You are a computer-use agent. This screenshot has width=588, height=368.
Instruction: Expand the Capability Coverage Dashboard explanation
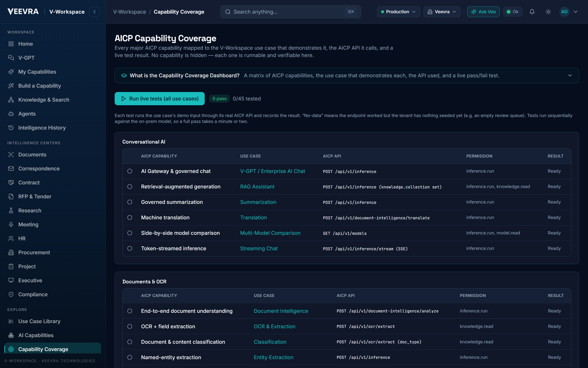coord(570,75)
